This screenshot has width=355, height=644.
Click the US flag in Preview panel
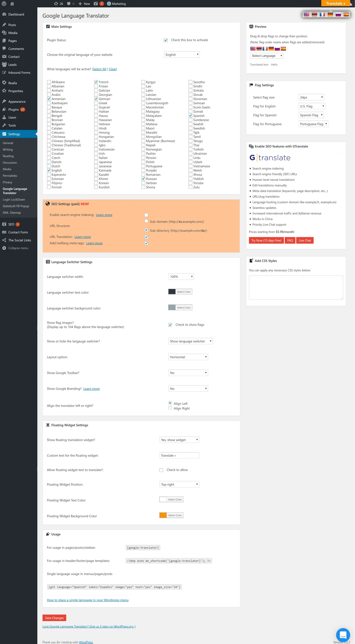(253, 49)
